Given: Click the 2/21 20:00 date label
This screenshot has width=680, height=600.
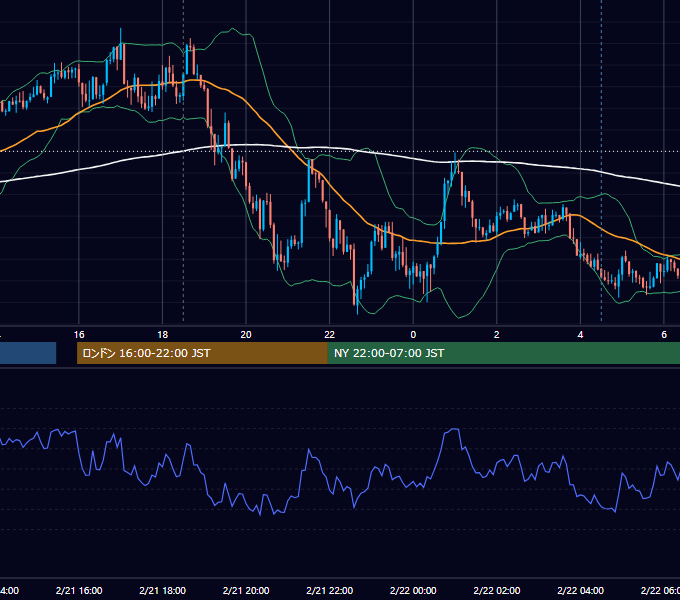Looking at the screenshot, I should point(246,590).
